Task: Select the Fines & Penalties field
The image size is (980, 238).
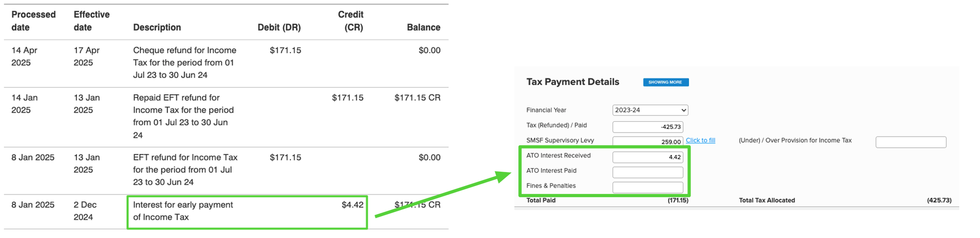Action: 648,187
